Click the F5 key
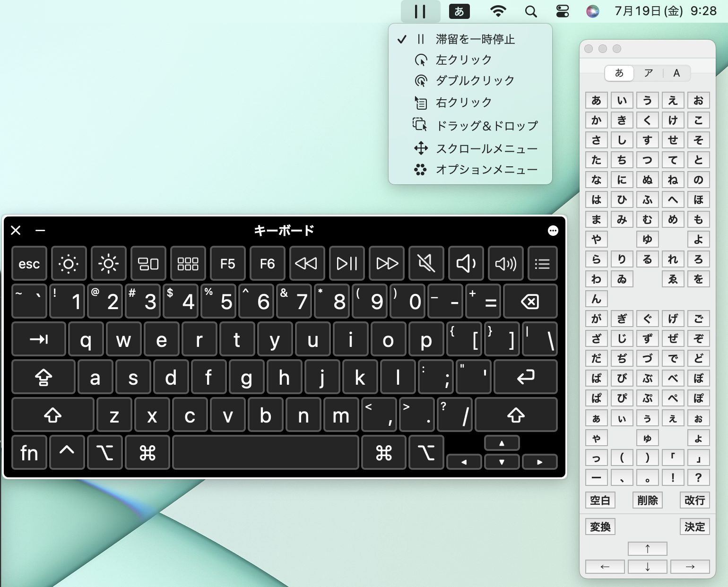Screen dimensions: 728x587 point(228,263)
